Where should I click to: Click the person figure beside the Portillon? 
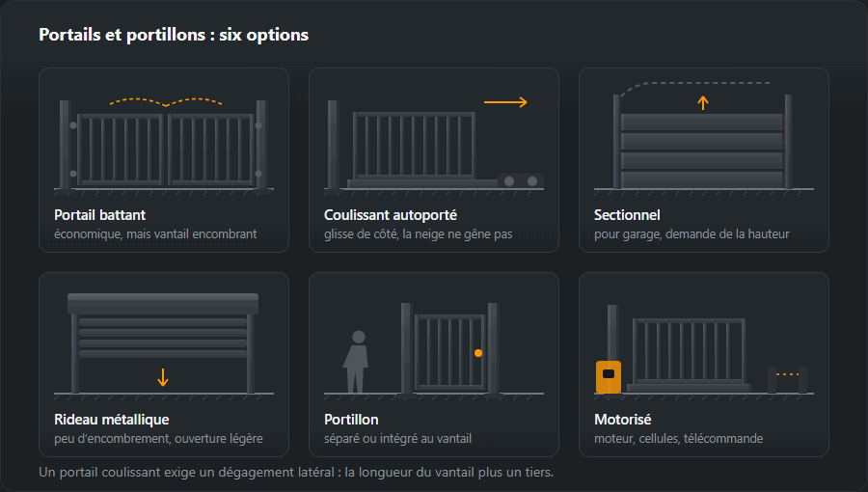[356, 362]
